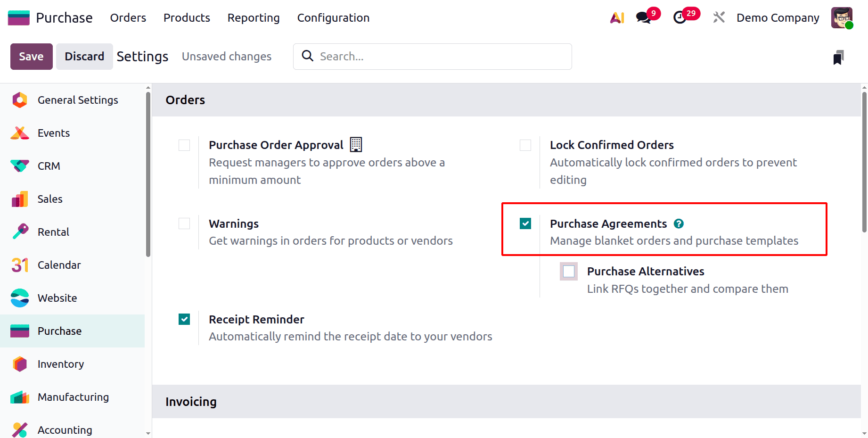
Task: Uncheck Receipt Reminder
Action: [184, 319]
